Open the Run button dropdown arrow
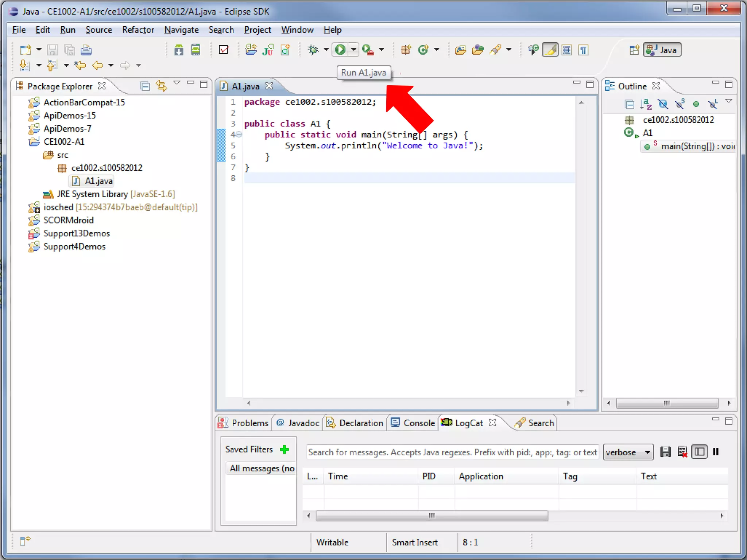Viewport: 747px width, 560px height. pos(353,50)
